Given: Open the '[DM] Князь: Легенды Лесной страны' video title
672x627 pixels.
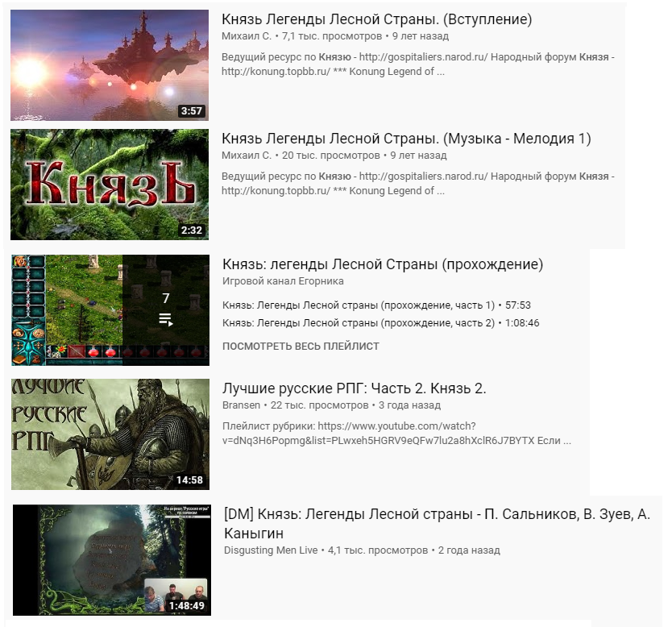Looking at the screenshot, I should click(x=438, y=523).
